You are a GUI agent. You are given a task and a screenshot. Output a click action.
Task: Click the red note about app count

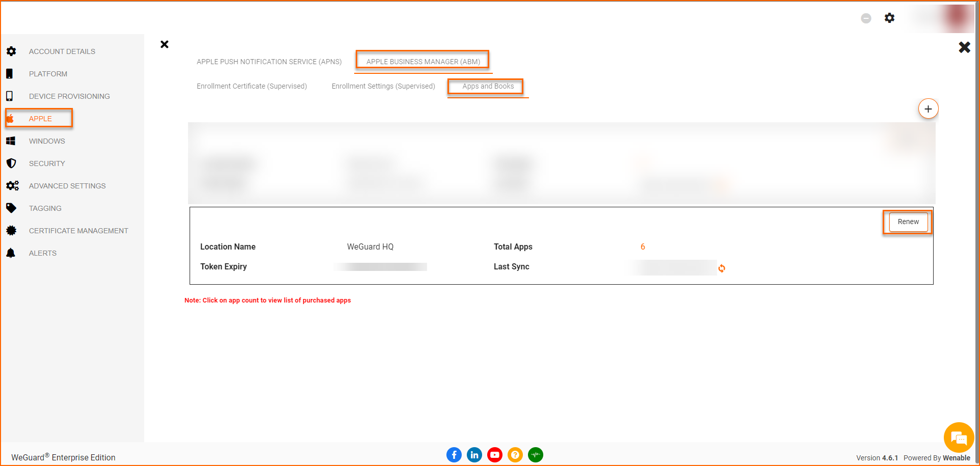click(268, 300)
